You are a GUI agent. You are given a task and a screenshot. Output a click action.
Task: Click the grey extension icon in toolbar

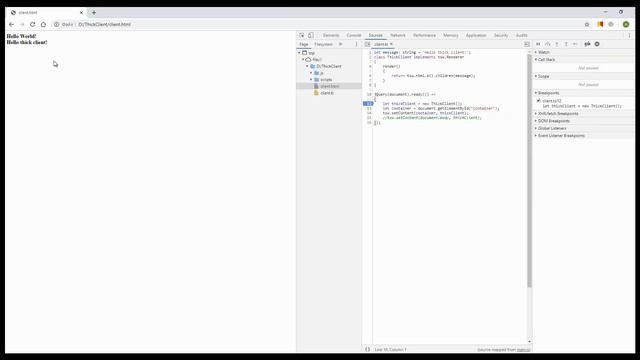(x=611, y=24)
